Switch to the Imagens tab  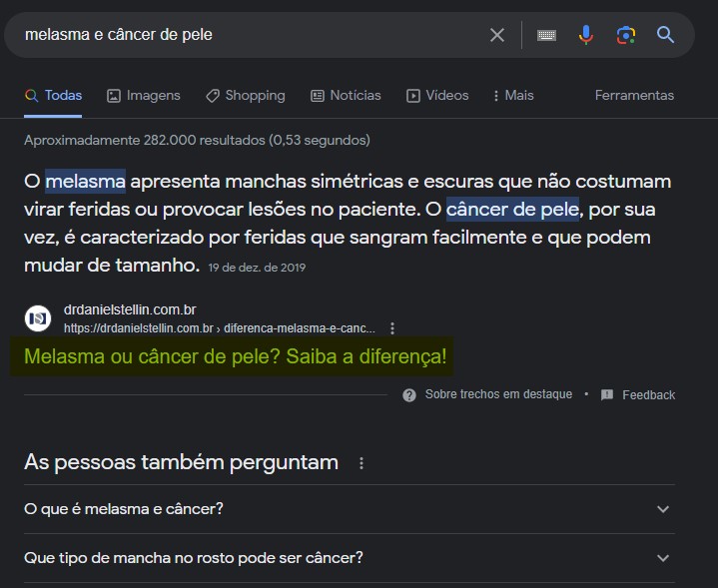coord(144,95)
